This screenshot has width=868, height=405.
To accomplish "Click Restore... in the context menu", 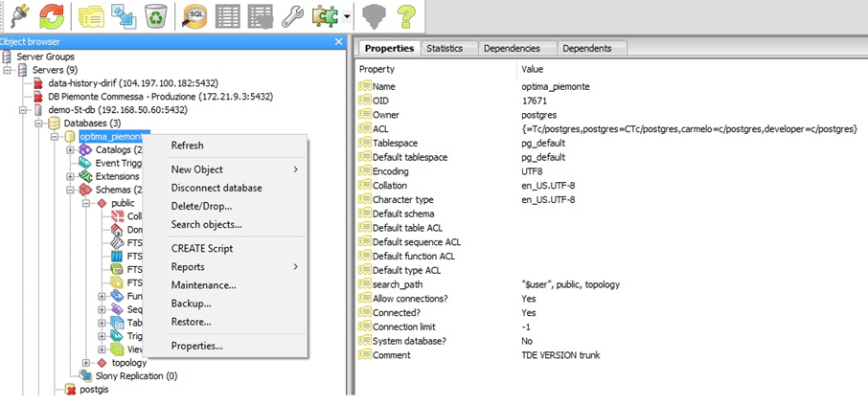I will coord(191,322).
